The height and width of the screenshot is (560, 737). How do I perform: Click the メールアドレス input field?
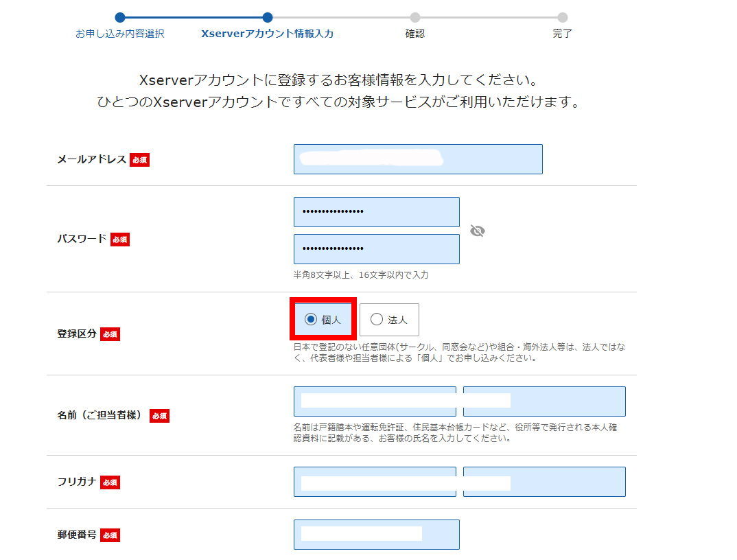pos(418,159)
